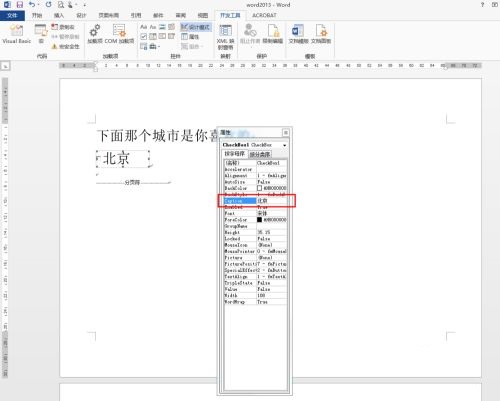Open the Add-ins gear icon

95,34
